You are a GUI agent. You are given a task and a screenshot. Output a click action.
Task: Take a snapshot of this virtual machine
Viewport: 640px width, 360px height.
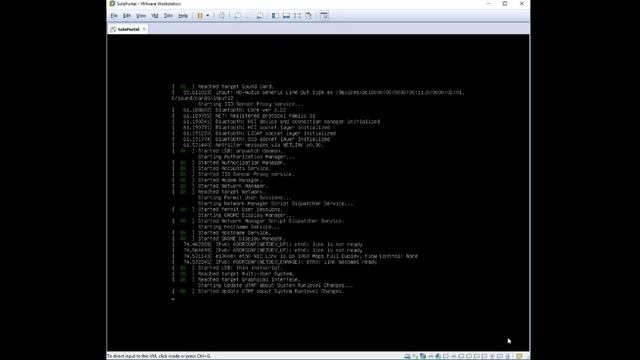pos(238,16)
